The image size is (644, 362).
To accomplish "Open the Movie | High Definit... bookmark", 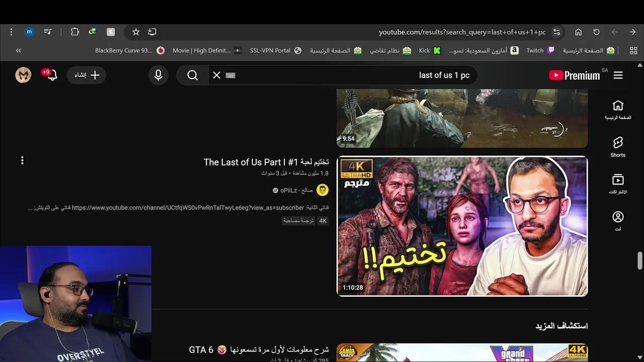I will coord(207,51).
